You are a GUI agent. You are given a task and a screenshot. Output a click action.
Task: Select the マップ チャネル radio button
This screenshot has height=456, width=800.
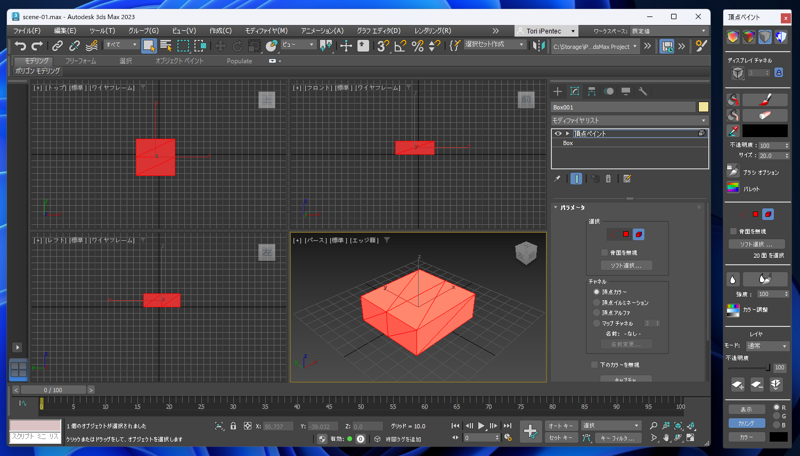pos(596,323)
